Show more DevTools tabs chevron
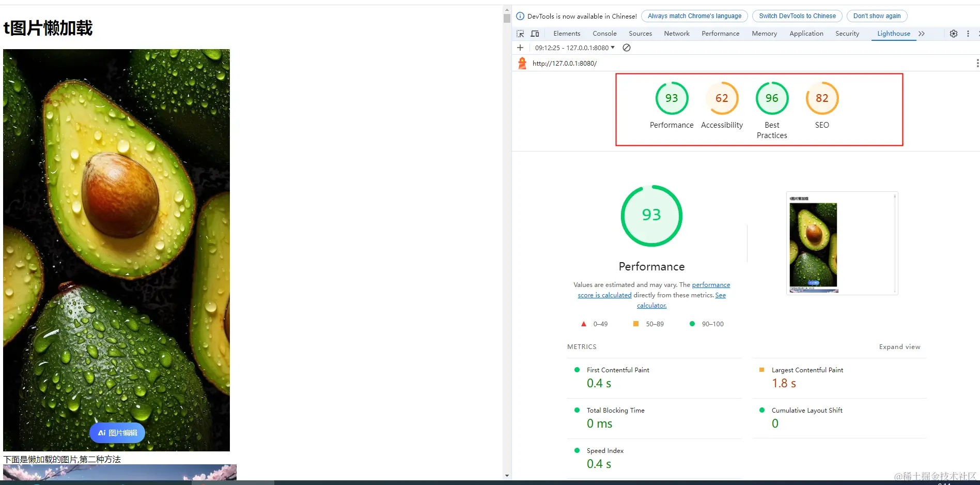 point(922,34)
